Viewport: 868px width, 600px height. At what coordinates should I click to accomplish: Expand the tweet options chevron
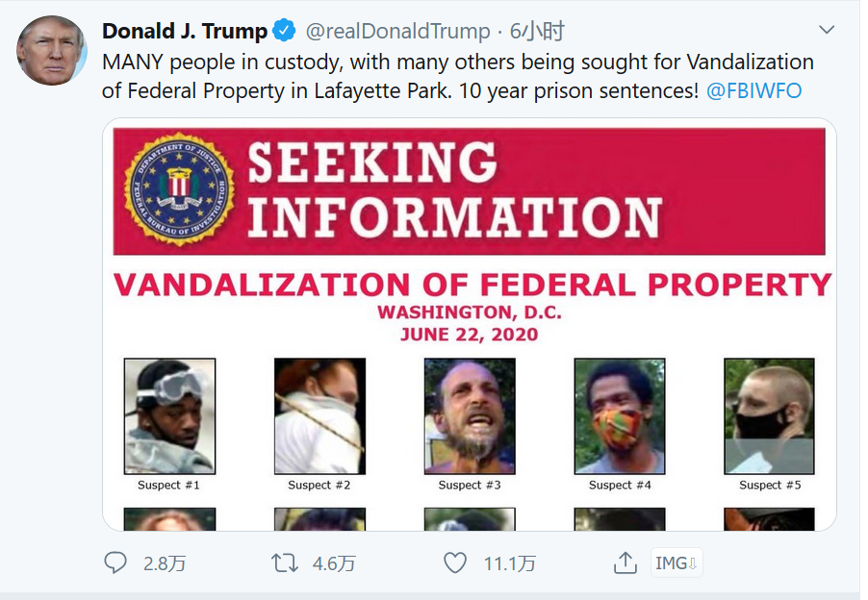pos(827,30)
